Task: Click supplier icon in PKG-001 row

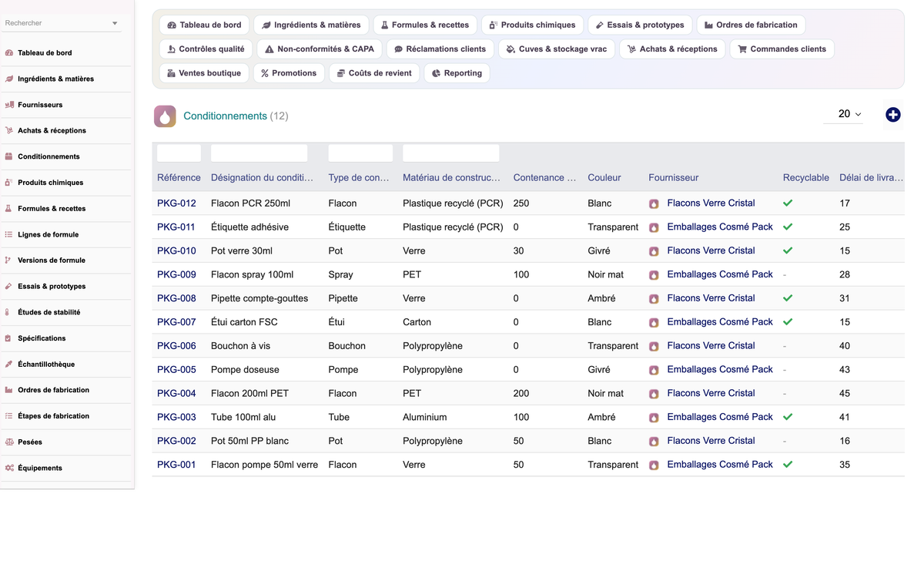Action: (x=654, y=465)
